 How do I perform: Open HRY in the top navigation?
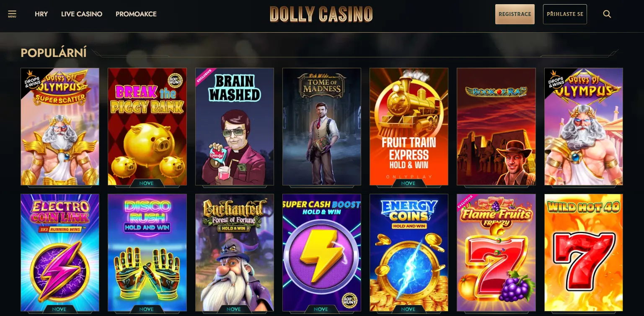click(41, 14)
